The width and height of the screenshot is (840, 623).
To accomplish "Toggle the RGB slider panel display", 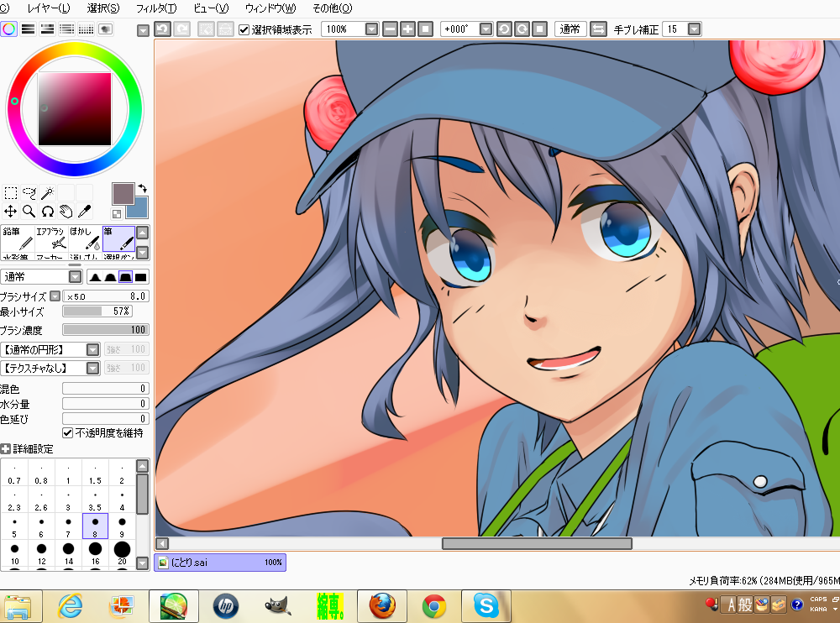I will (x=29, y=29).
